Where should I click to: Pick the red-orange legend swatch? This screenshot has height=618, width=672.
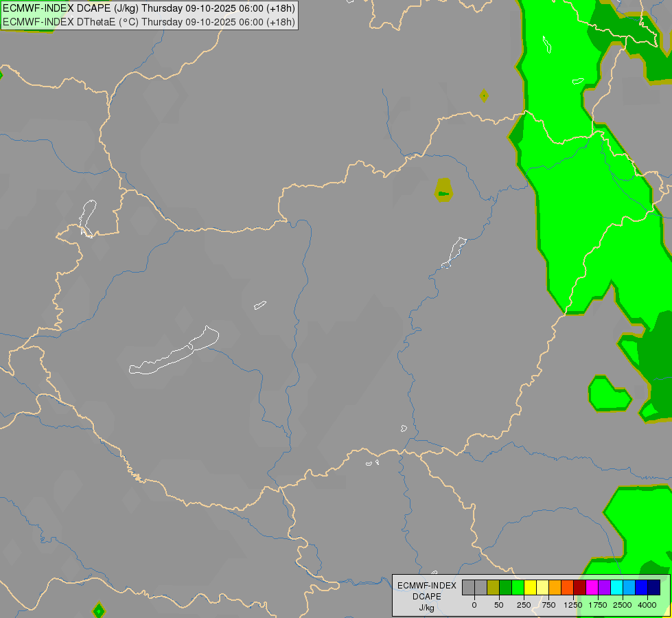pyautogui.click(x=568, y=587)
